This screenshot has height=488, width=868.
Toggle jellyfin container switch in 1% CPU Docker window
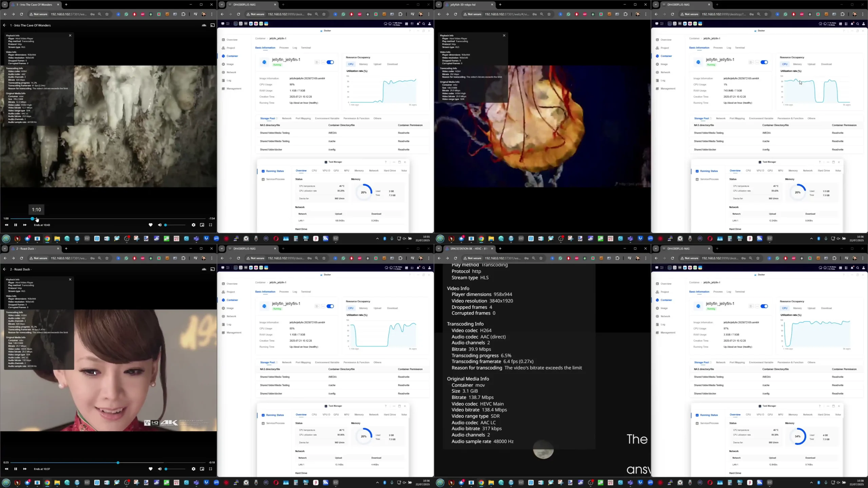[764, 62]
